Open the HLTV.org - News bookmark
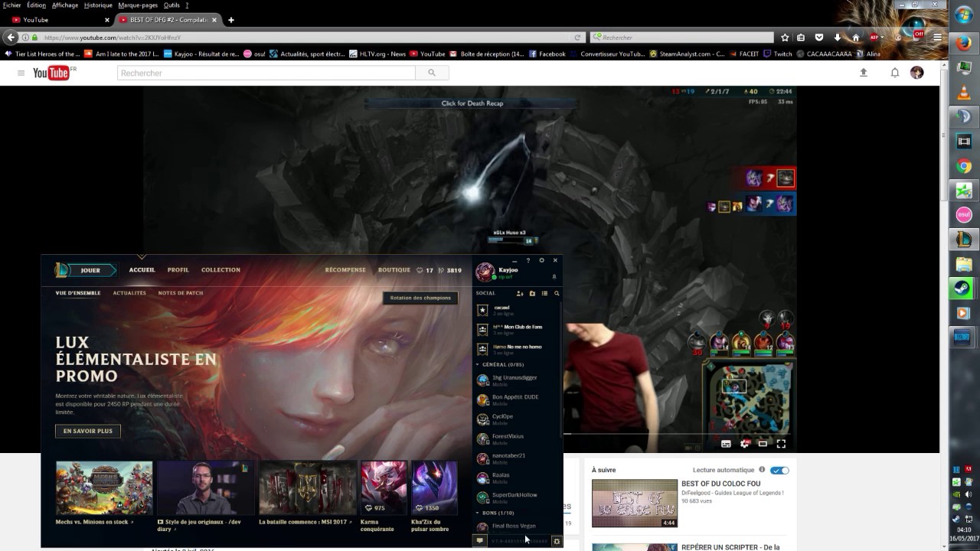This screenshot has height=551, width=980. pyautogui.click(x=377, y=54)
